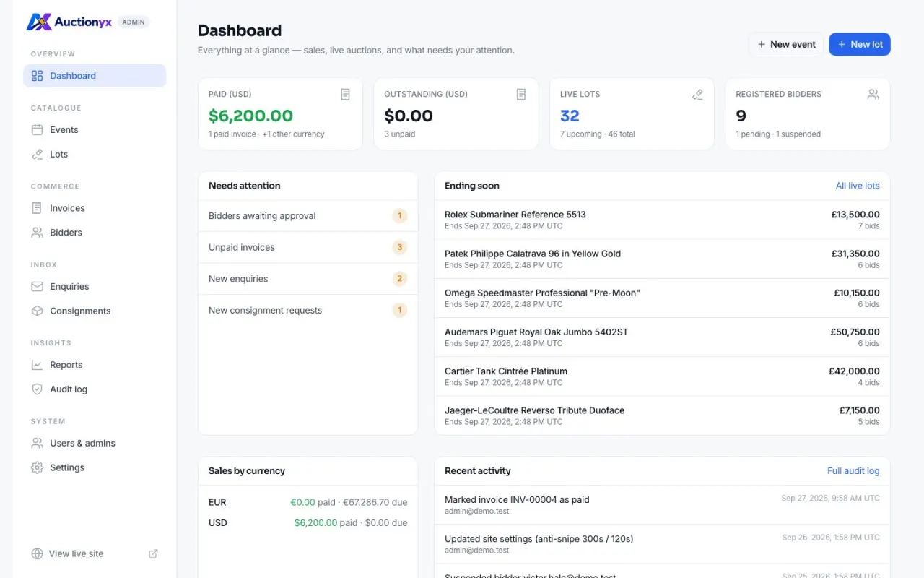This screenshot has width=924, height=578.
Task: Click the Users & admins people icon
Action: point(37,444)
